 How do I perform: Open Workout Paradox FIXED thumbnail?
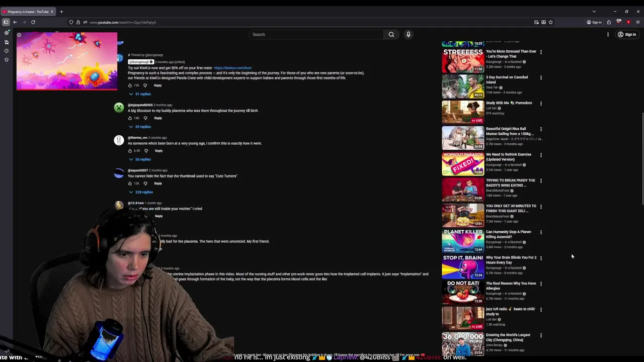[x=463, y=163]
